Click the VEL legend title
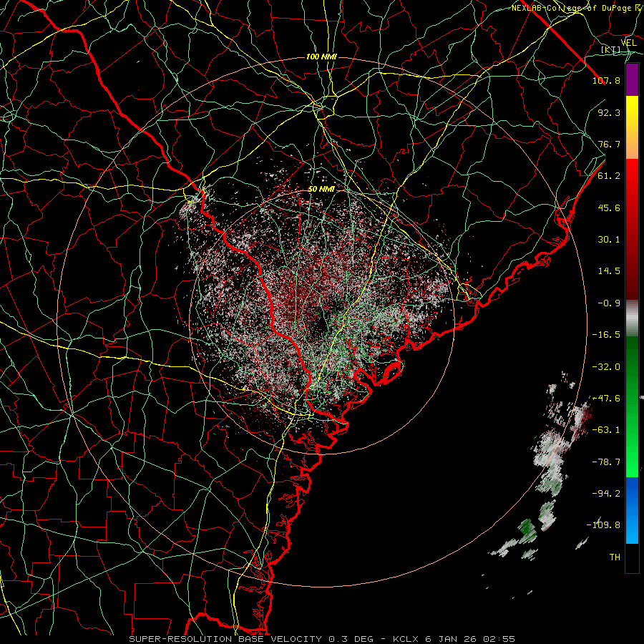Image resolution: width=644 pixels, height=644 pixels. pyautogui.click(x=628, y=43)
